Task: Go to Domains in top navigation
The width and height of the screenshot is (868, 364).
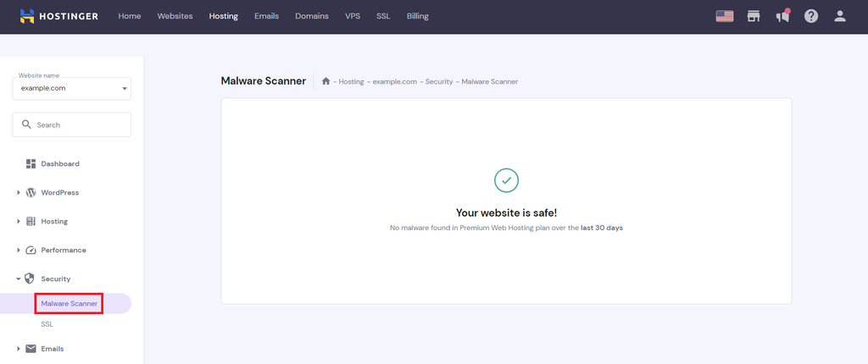Action: click(x=311, y=16)
